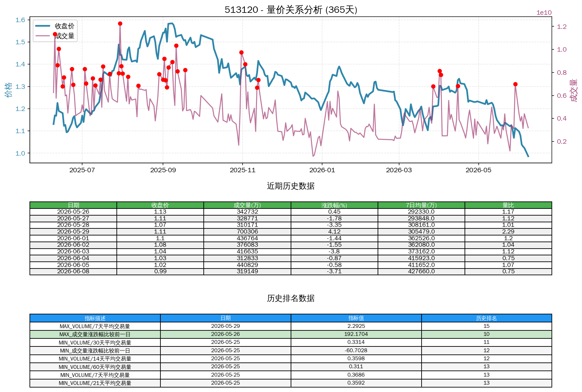This screenshot has width=582, height=392.
Task: Click the chart title 513120 量价关系分析
Action: click(x=291, y=10)
